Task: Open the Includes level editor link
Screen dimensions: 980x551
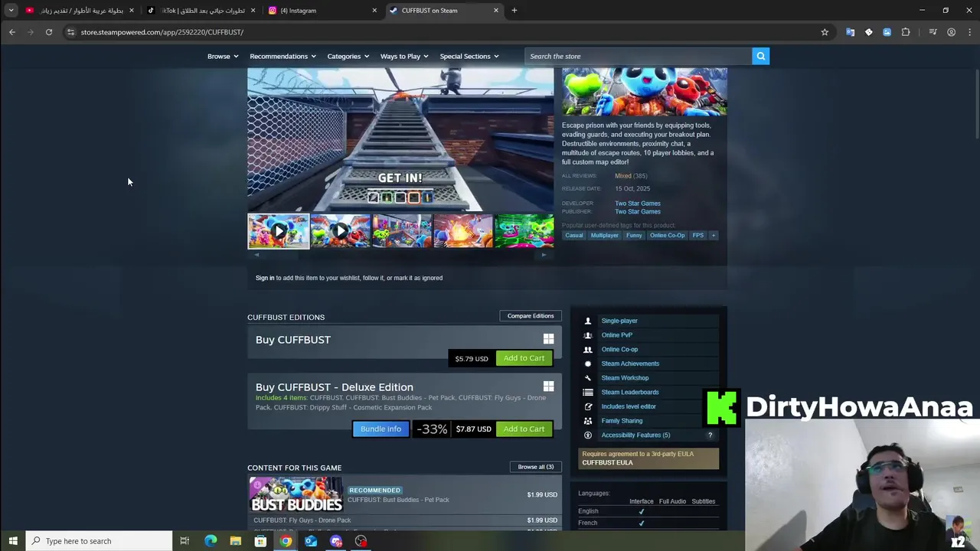Action: 629,406
